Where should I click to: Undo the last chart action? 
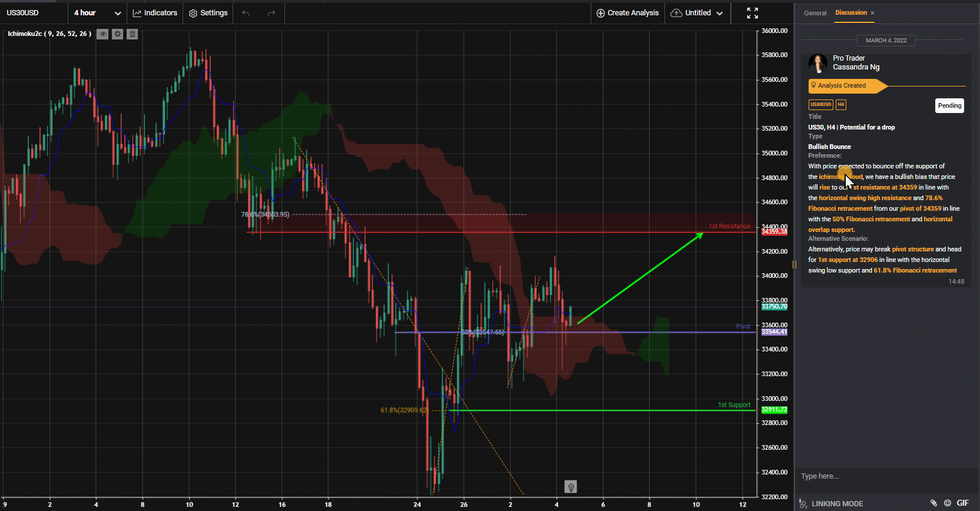click(246, 13)
